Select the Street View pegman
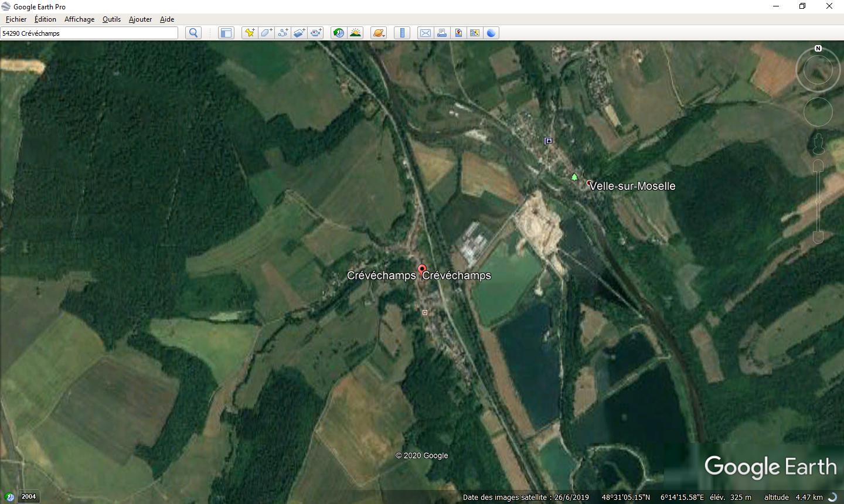The width and height of the screenshot is (844, 504). tap(818, 144)
